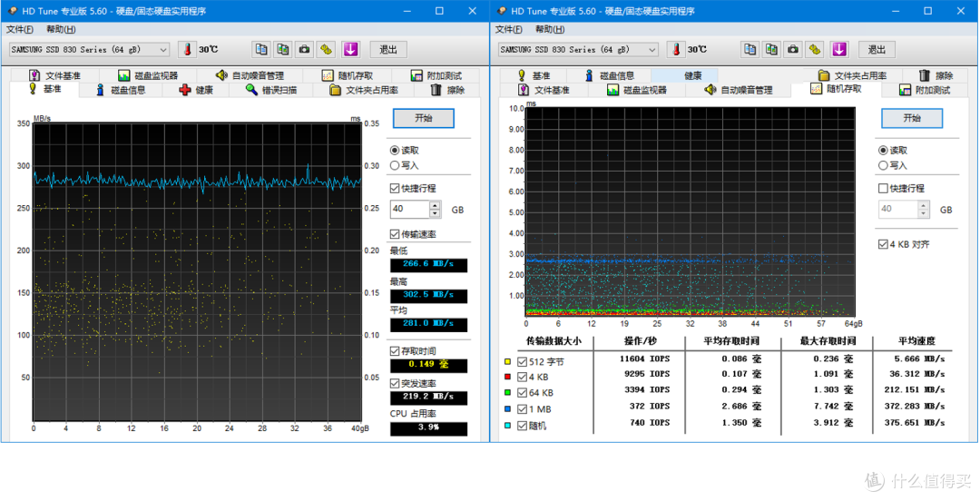Copy screenshot icon in 随机存取 window
980x501 pixels.
click(772, 49)
